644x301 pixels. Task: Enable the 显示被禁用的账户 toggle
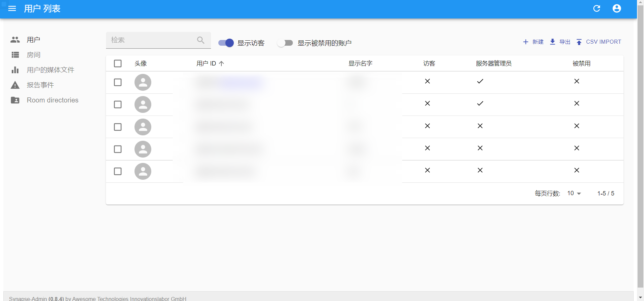[285, 43]
